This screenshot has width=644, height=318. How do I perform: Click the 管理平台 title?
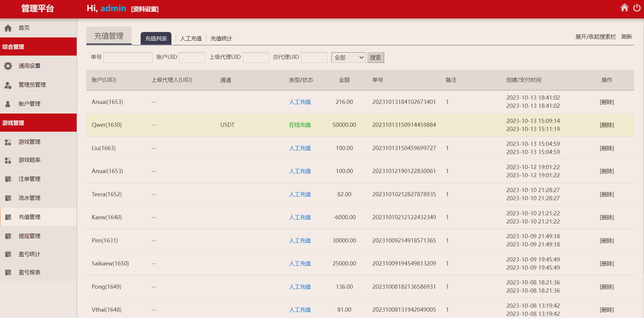point(38,8)
